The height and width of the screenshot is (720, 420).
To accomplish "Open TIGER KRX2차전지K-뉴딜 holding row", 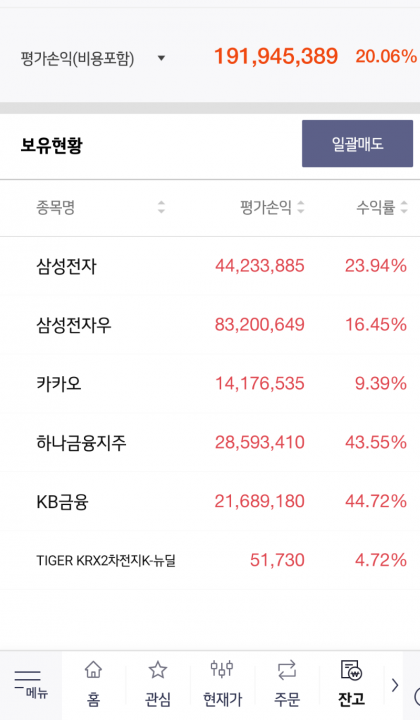I will pyautogui.click(x=210, y=560).
